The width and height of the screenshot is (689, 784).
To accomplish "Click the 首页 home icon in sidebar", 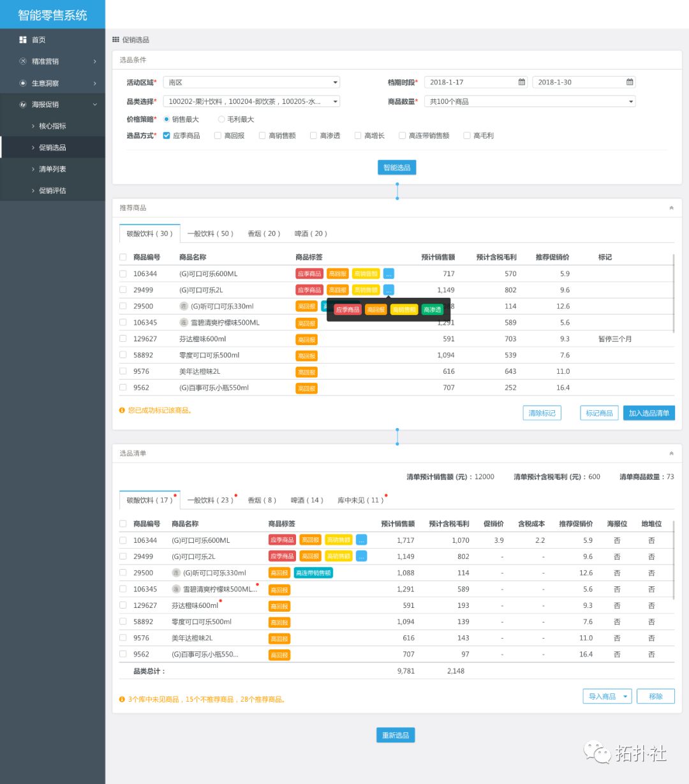I will 23,40.
